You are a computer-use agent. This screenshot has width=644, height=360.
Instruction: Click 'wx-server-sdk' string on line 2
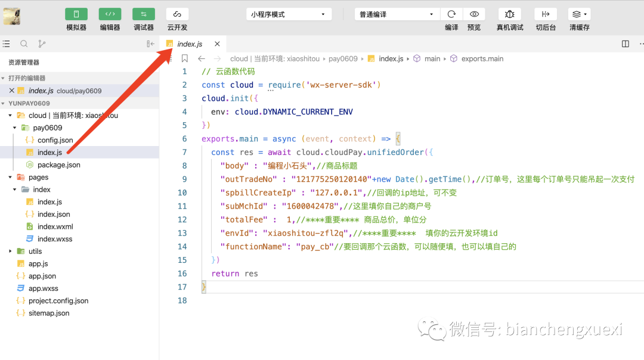[x=341, y=85]
